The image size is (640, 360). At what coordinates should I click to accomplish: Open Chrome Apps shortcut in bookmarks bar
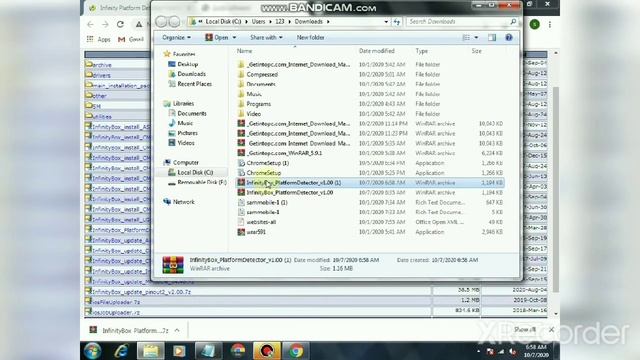click(99, 39)
